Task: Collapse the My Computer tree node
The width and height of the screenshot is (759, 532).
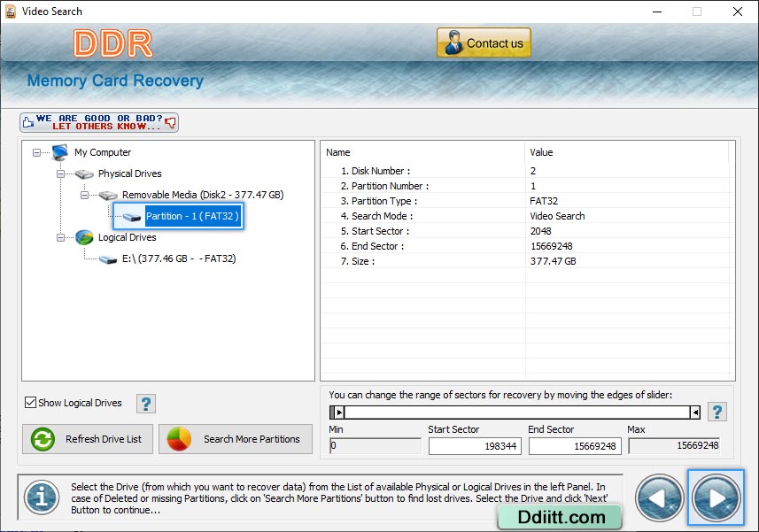Action: [x=36, y=152]
